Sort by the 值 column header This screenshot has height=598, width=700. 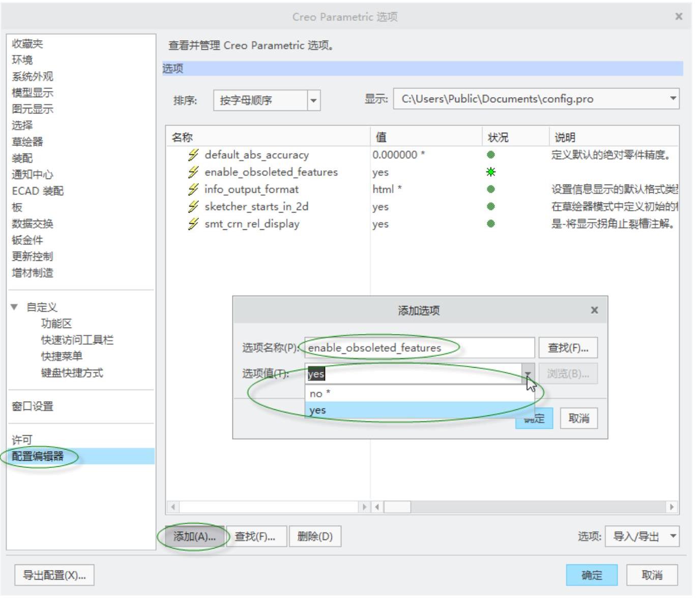pos(426,137)
